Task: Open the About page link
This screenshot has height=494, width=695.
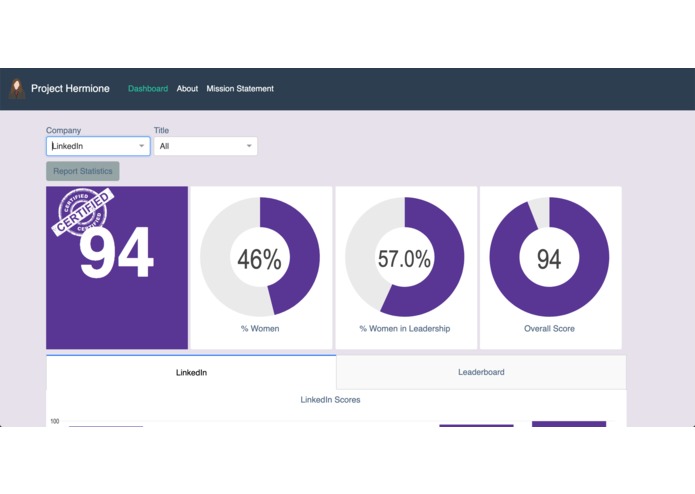Action: coord(187,89)
